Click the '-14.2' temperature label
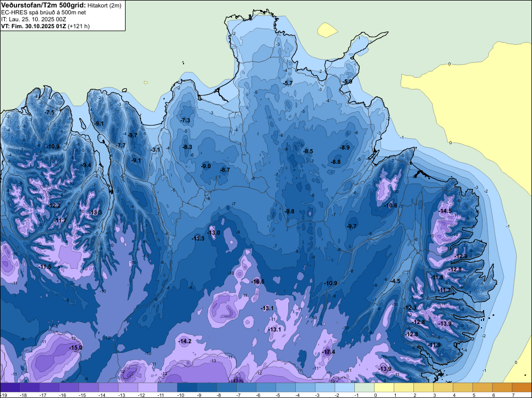 tap(185, 341)
